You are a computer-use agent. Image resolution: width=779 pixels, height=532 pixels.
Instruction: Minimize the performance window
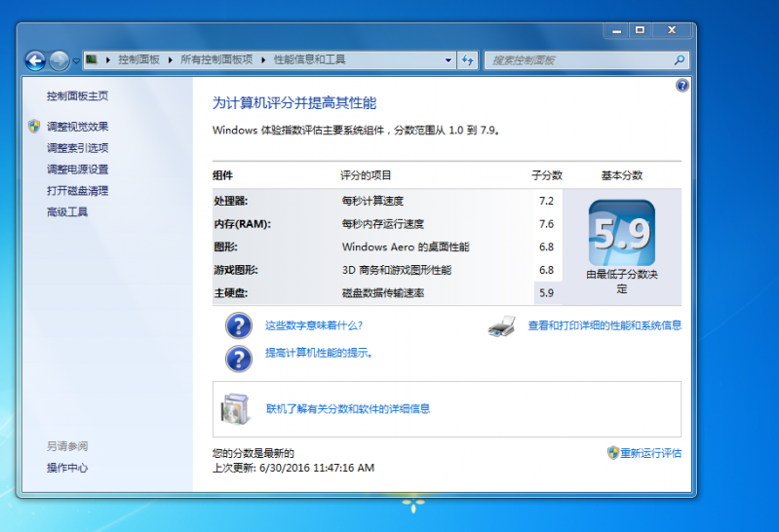tap(616, 30)
